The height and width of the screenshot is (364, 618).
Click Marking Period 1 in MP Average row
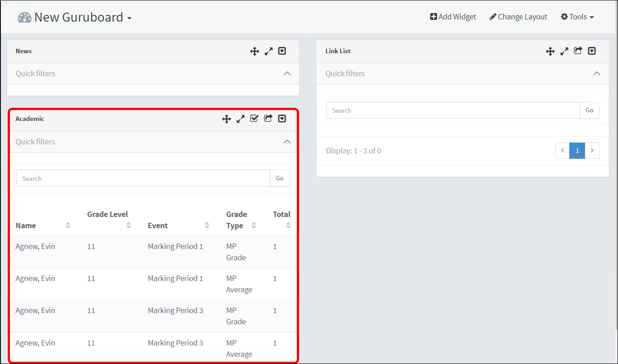point(175,278)
